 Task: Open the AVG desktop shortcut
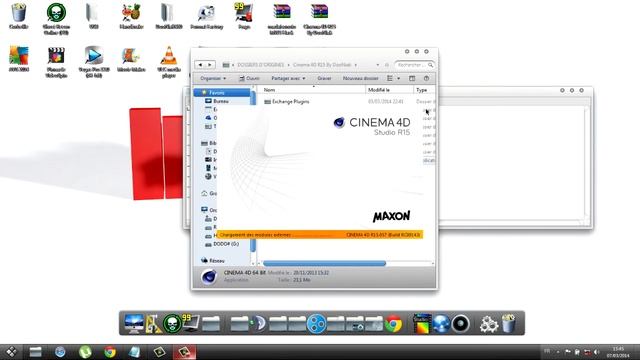(19, 59)
